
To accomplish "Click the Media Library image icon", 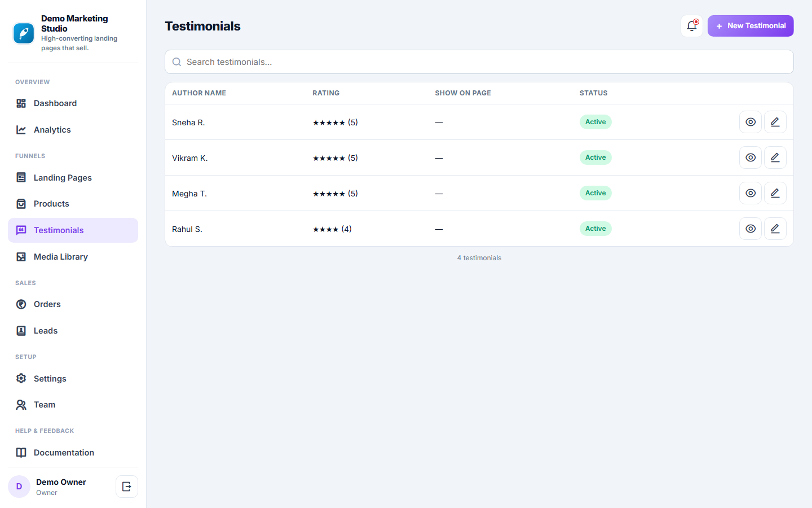I will tap(21, 257).
